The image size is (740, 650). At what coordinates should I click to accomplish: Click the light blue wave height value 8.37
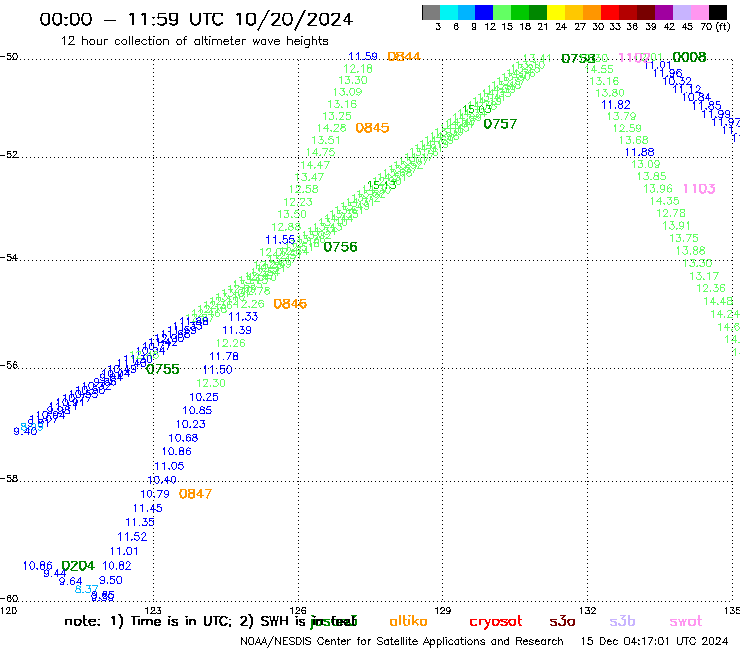(x=86, y=589)
